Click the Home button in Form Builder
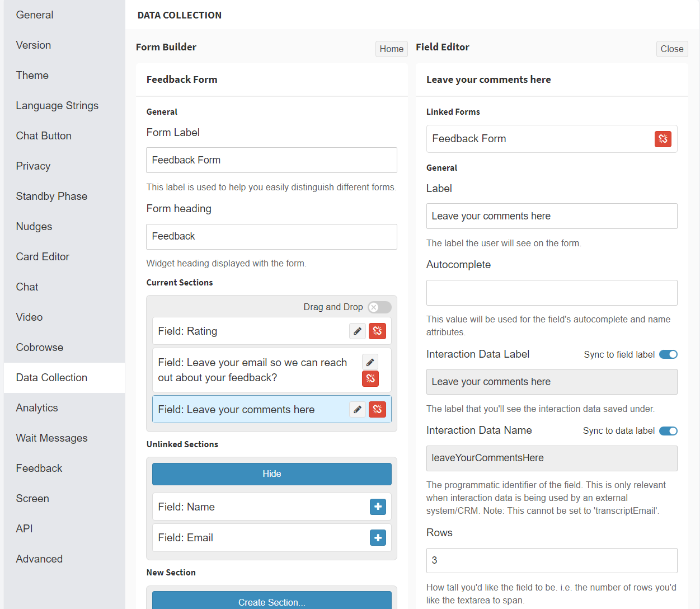 point(391,49)
